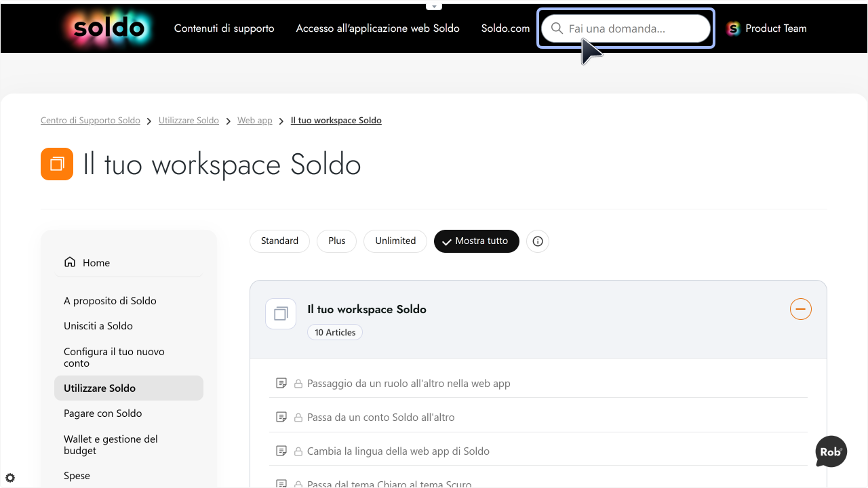
Task: Click the Home icon in the sidebar
Action: 70,262
